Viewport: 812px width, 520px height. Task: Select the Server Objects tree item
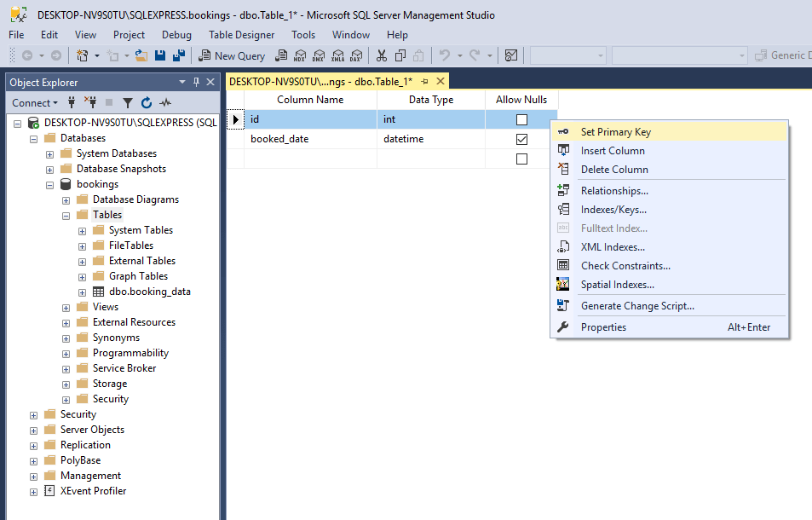[92, 430]
